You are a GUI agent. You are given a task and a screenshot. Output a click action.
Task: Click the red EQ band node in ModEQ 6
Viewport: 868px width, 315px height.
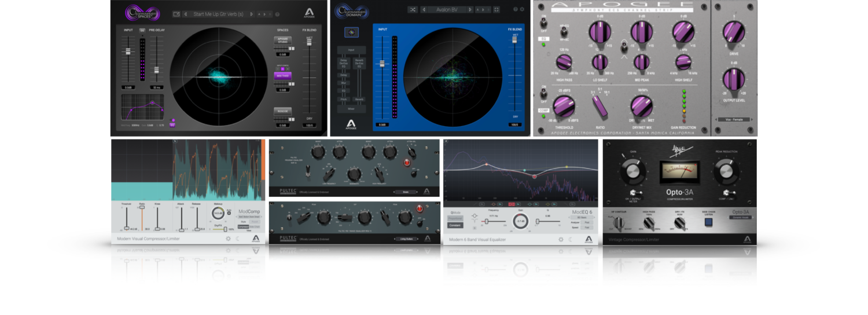coord(535,176)
